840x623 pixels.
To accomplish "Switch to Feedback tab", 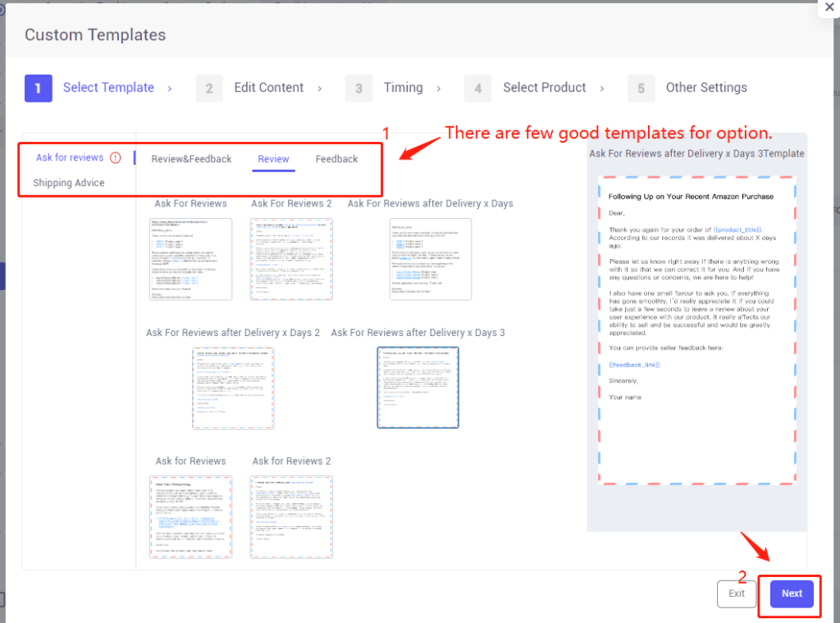I will pyautogui.click(x=336, y=159).
